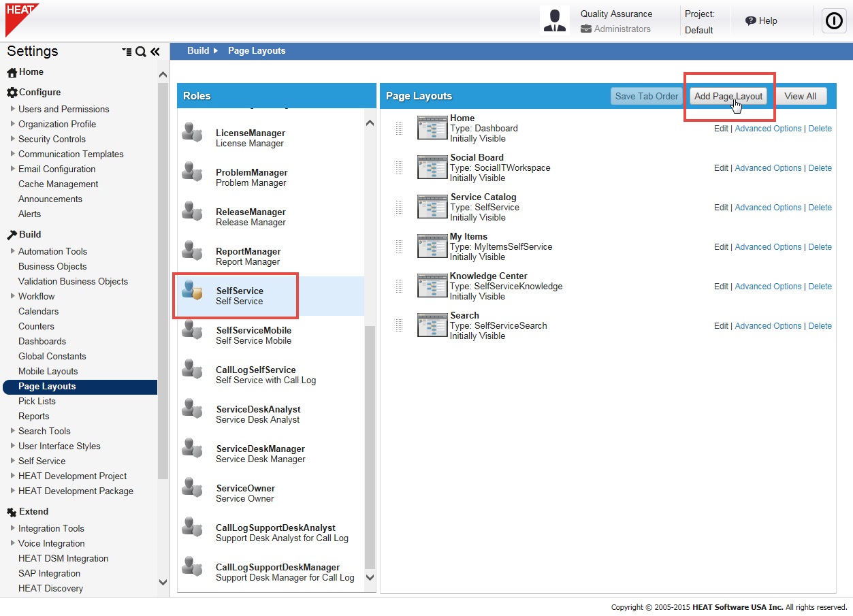The image size is (853, 616).
Task: Expand the Users and Permissions node
Action: (x=13, y=109)
